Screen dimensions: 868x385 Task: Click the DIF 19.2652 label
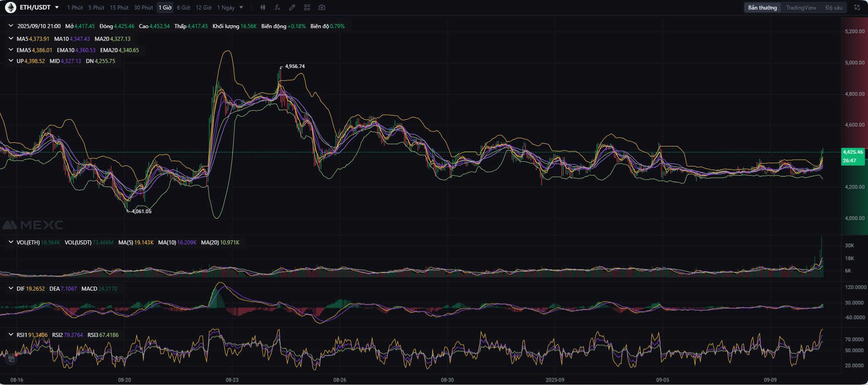(x=30, y=289)
